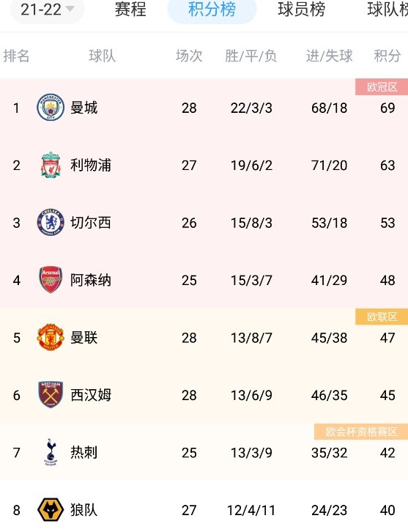Open the 球员榜 tab
Screen dimensions: 408x532
click(x=302, y=10)
